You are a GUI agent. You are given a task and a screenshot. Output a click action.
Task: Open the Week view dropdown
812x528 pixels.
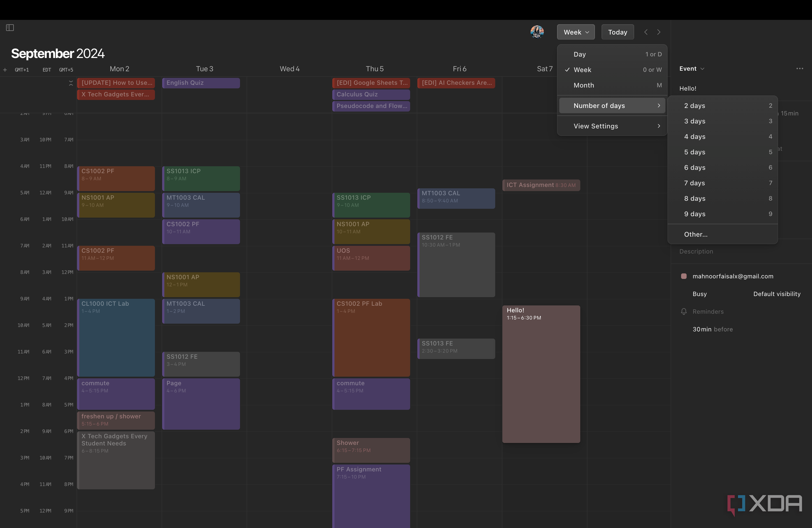576,32
